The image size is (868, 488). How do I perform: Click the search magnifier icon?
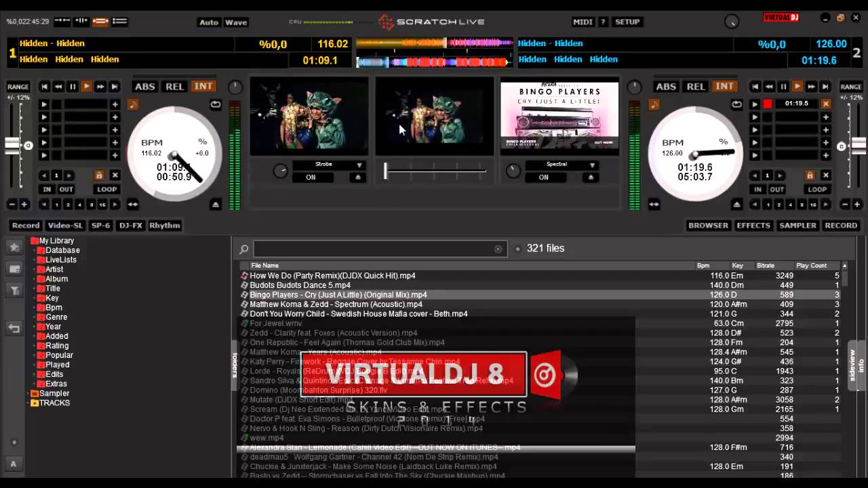click(244, 249)
